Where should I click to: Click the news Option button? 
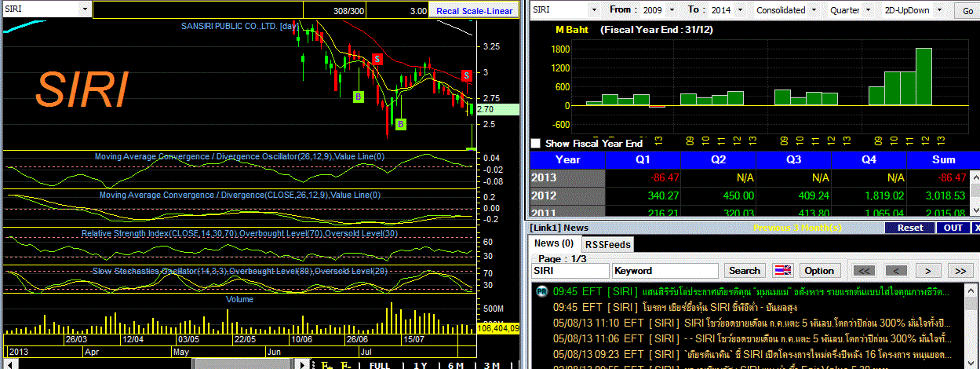pyautogui.click(x=819, y=271)
